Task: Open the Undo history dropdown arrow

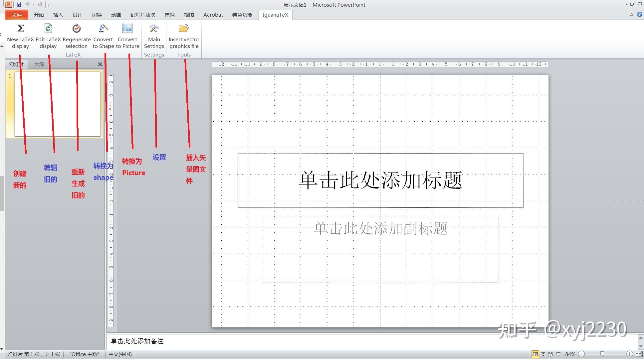Action: tap(33, 4)
